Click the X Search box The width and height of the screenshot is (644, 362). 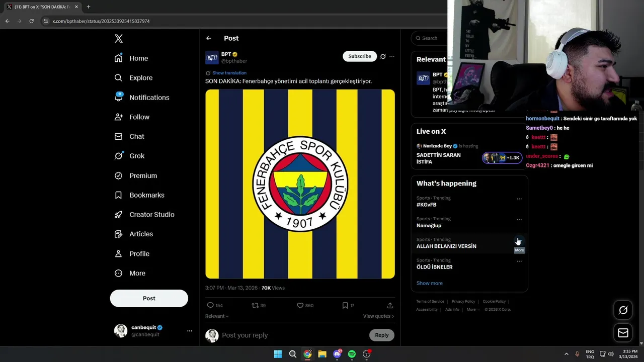click(x=429, y=38)
